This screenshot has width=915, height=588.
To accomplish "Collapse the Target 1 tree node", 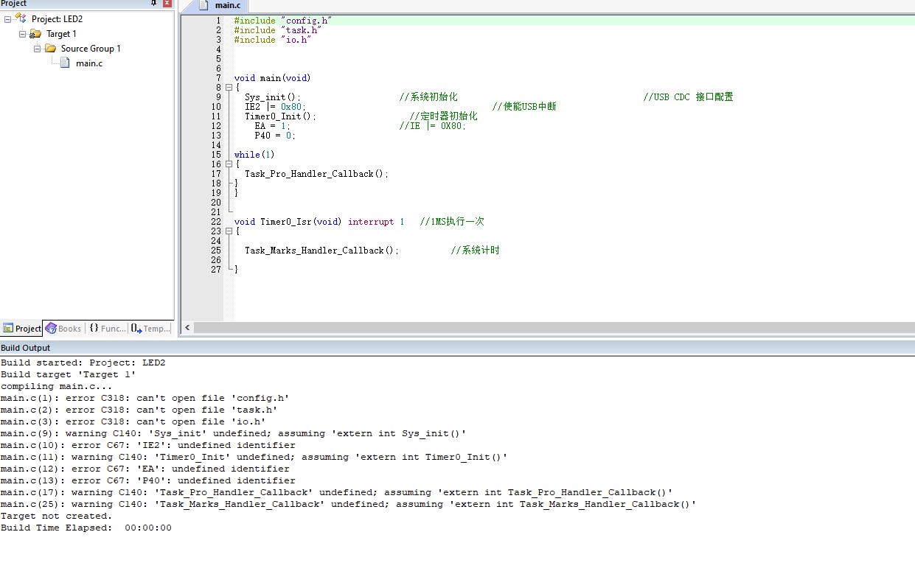I will (x=22, y=34).
